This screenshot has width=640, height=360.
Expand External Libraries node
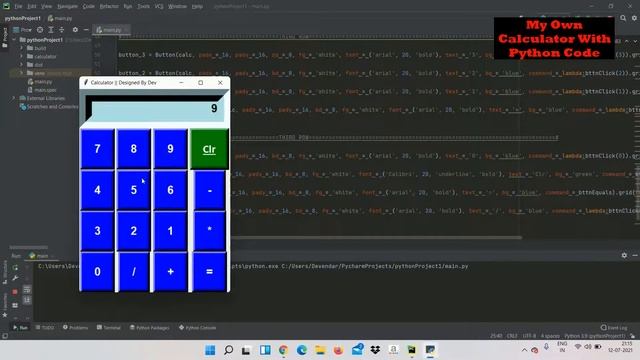click(13, 98)
